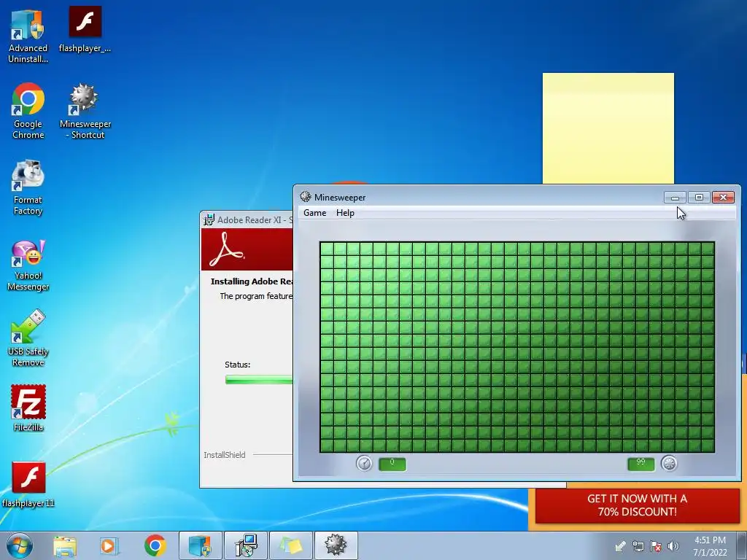This screenshot has height=560, width=747.
Task: Click the network tray icon
Action: (x=638, y=546)
